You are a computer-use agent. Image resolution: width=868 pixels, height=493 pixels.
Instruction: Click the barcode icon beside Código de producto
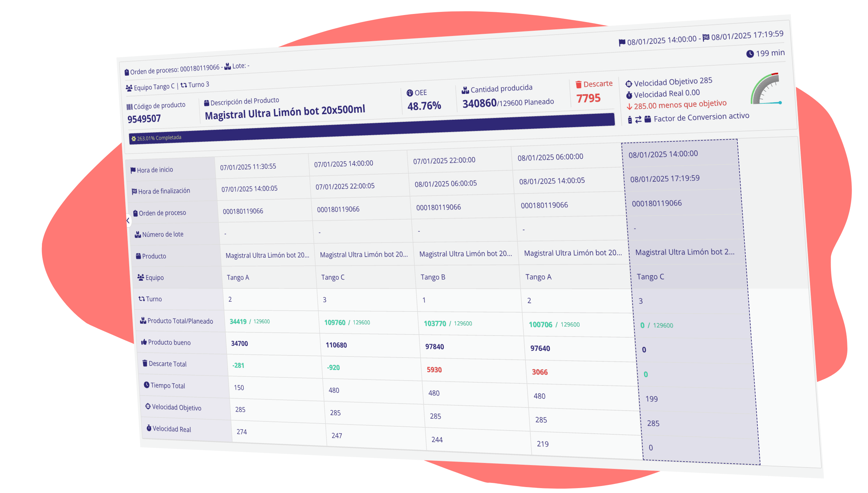[x=130, y=107]
